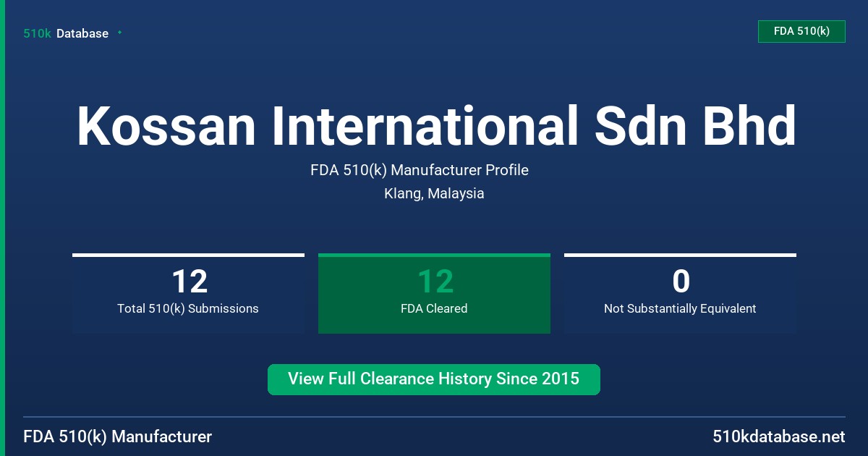Click the 510k Database logo text
Screen dimensions: 868x456
tap(66, 33)
